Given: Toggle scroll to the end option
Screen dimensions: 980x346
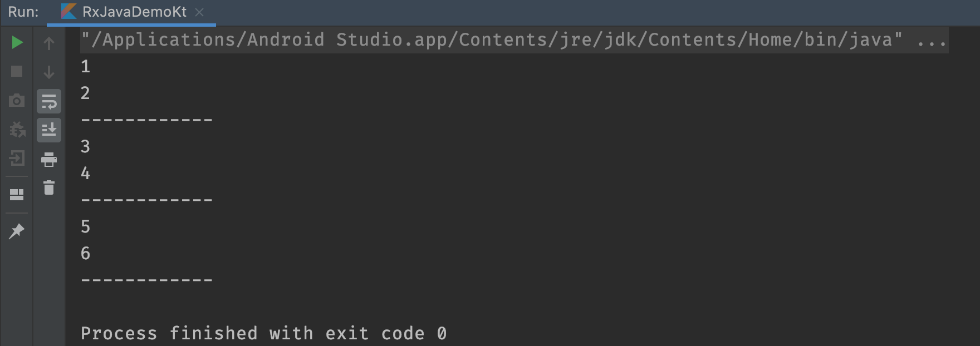Looking at the screenshot, I should (x=49, y=131).
